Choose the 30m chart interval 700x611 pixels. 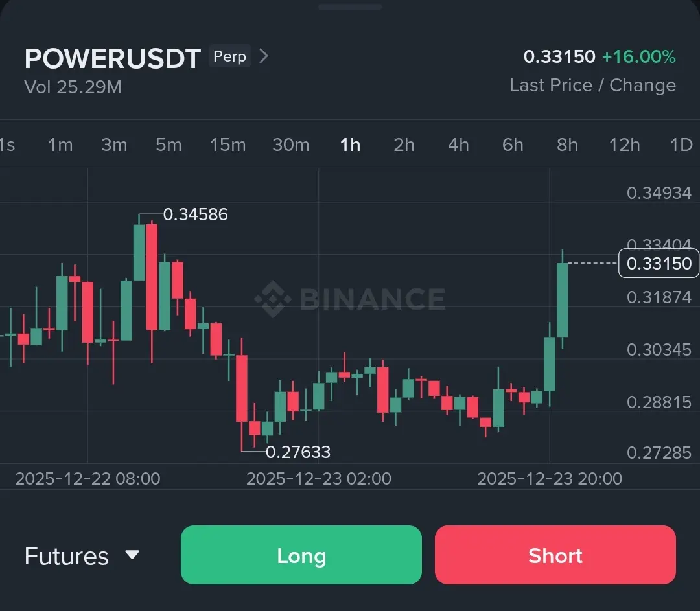click(x=290, y=144)
